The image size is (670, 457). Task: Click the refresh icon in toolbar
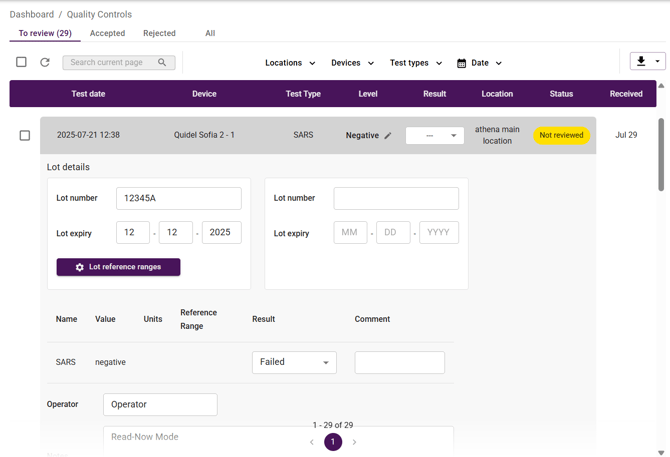45,62
